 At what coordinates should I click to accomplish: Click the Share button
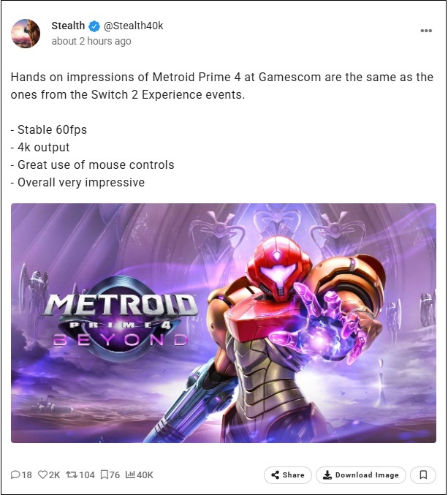point(288,475)
